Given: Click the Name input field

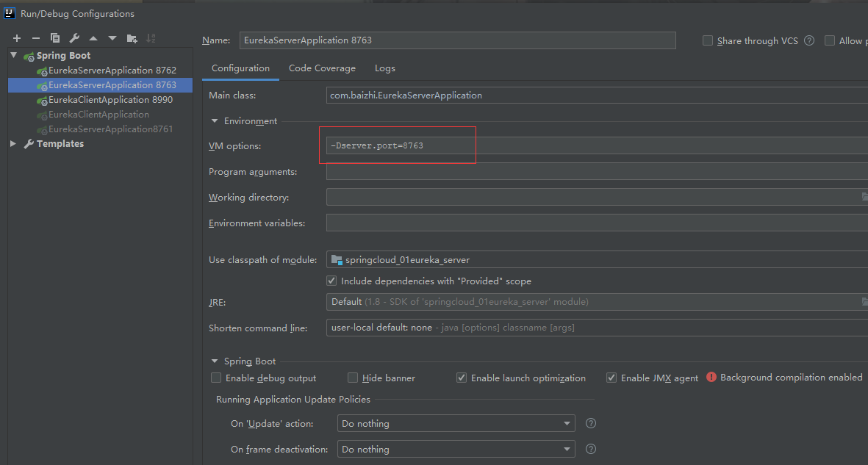Looking at the screenshot, I should (457, 40).
